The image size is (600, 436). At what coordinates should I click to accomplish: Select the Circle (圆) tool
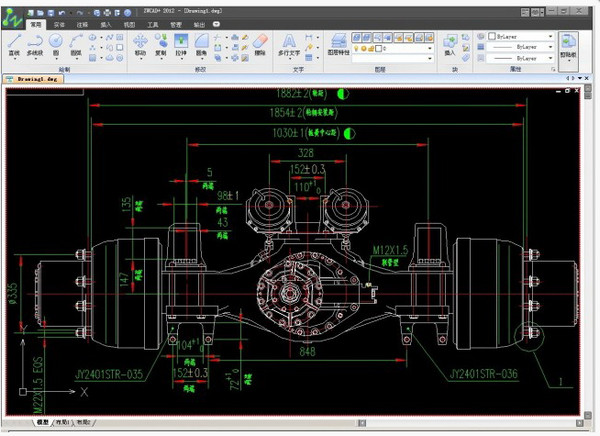coord(56,43)
